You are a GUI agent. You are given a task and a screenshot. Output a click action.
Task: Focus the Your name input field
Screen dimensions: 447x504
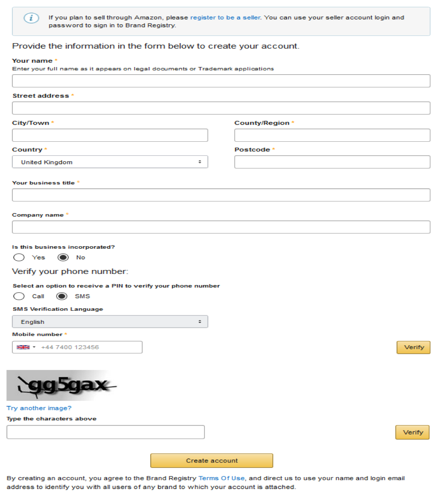(x=221, y=81)
